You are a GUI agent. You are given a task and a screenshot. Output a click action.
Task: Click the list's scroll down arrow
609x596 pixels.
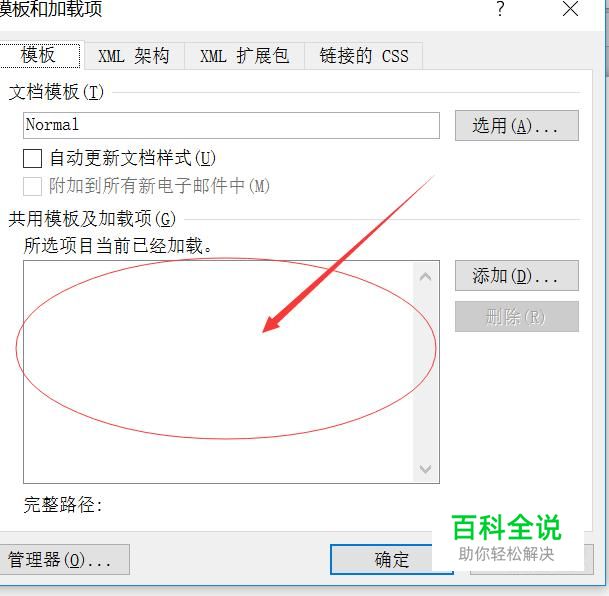pyautogui.click(x=426, y=469)
